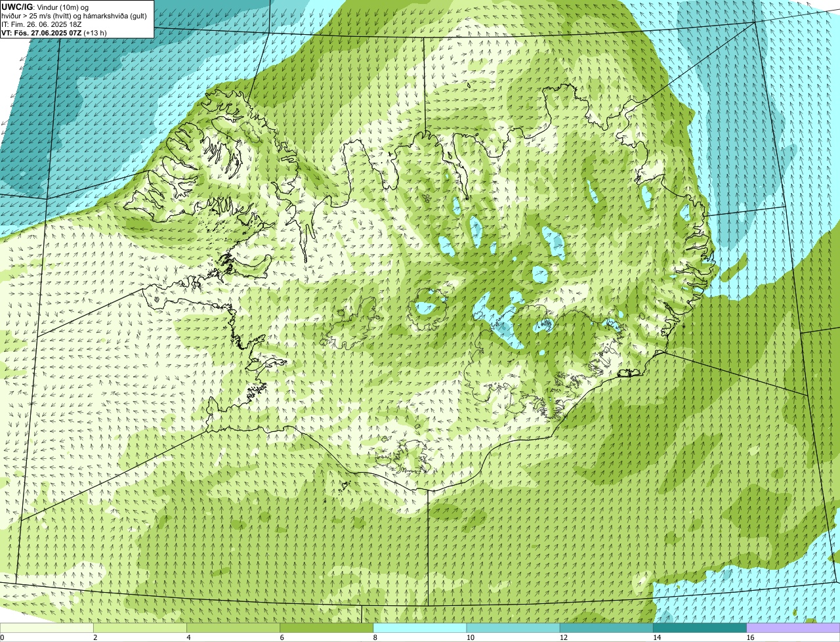This screenshot has width=840, height=642.
Task: Pick the 4–6 m/s green legend swatch
Action: [233, 628]
